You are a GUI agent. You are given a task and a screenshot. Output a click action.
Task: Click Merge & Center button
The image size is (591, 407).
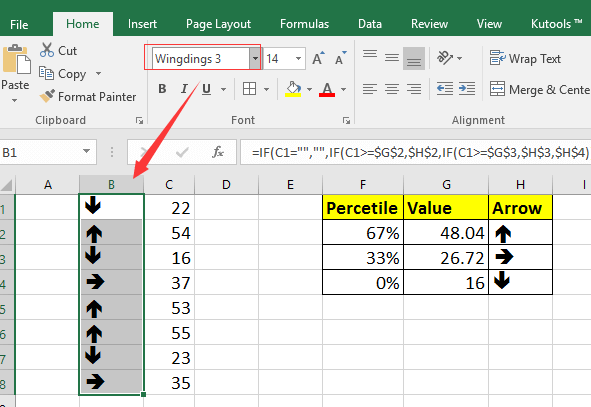pyautogui.click(x=540, y=89)
